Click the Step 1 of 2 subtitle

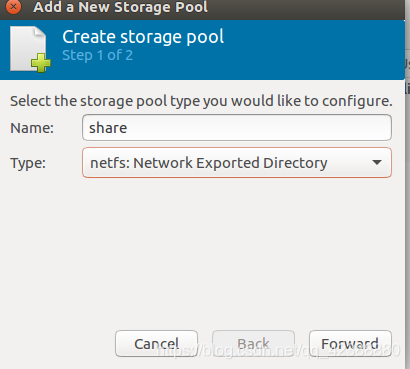(x=97, y=55)
